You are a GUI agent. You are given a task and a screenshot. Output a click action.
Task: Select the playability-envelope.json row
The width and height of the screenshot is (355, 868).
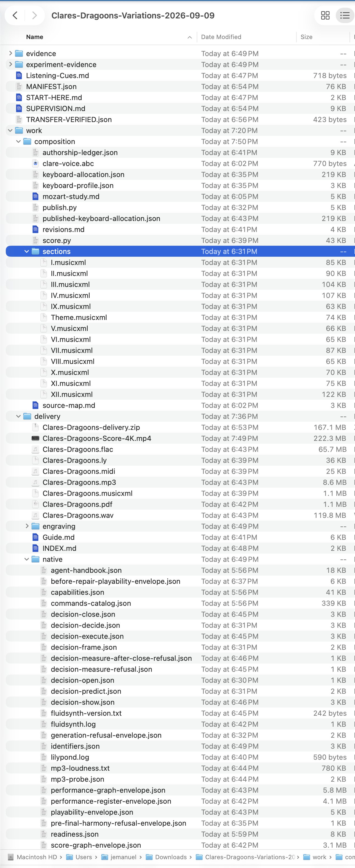(180, 812)
